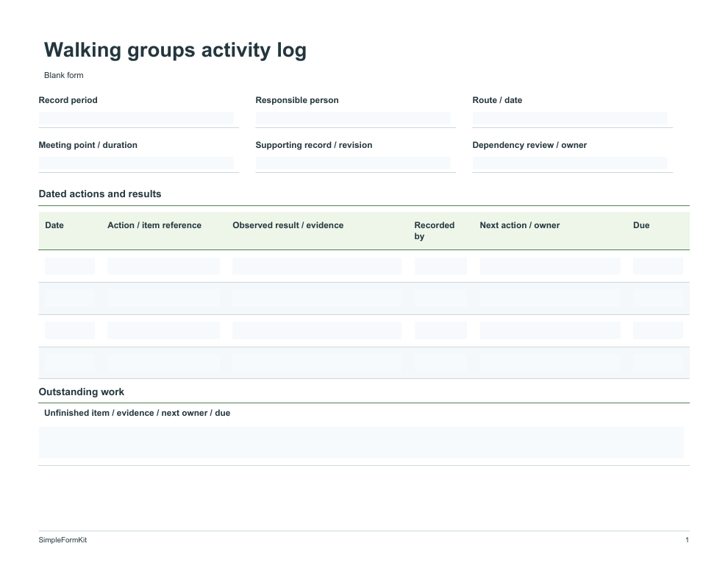Click the Record period input field
Screen dimensions: 728x563
(x=136, y=118)
